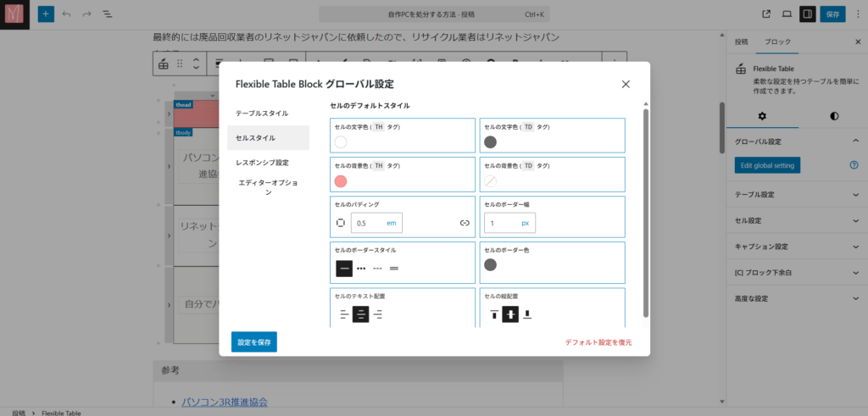868x416 pixels.
Task: Click デフォルト設定を復元 link
Action: (x=598, y=342)
